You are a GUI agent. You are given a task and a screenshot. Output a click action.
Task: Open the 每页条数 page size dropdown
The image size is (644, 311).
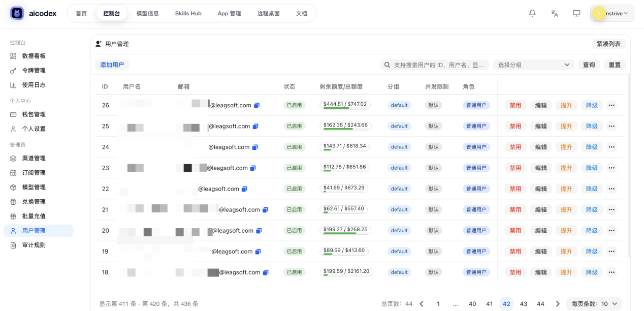594,304
